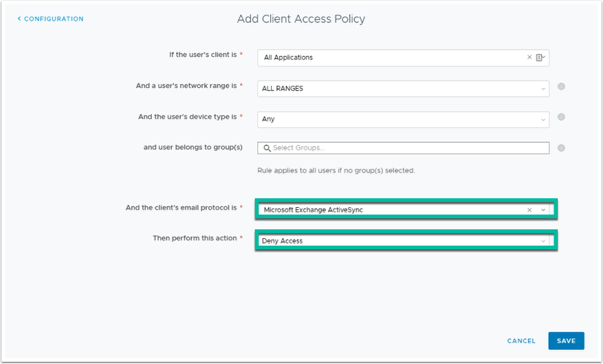Show info tooltip for user groups

(x=561, y=148)
